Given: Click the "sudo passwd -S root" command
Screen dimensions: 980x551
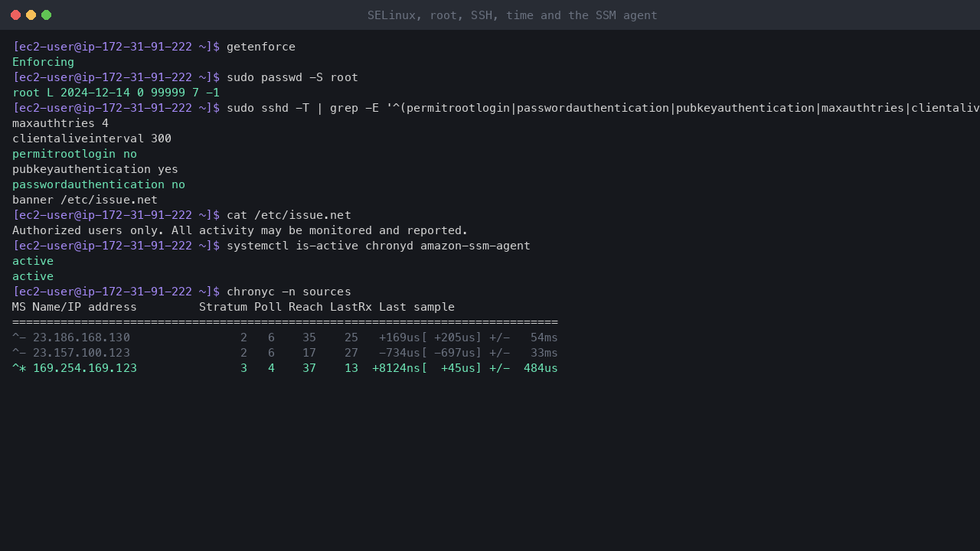Looking at the screenshot, I should tap(292, 77).
